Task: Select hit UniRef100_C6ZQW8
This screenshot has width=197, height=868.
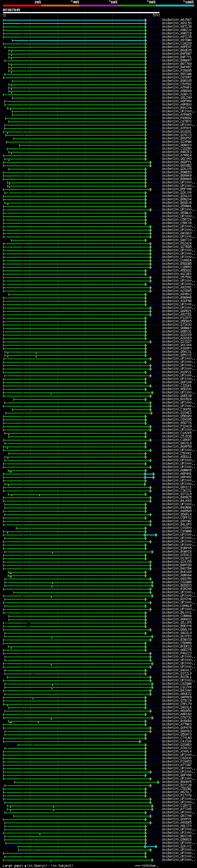Action: (x=177, y=684)
